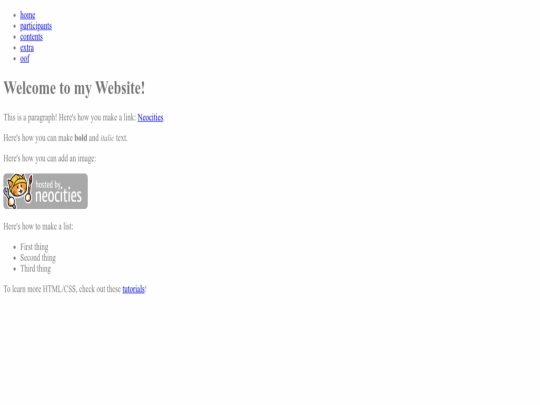
Task: Visit the extra page link
Action: (x=27, y=48)
